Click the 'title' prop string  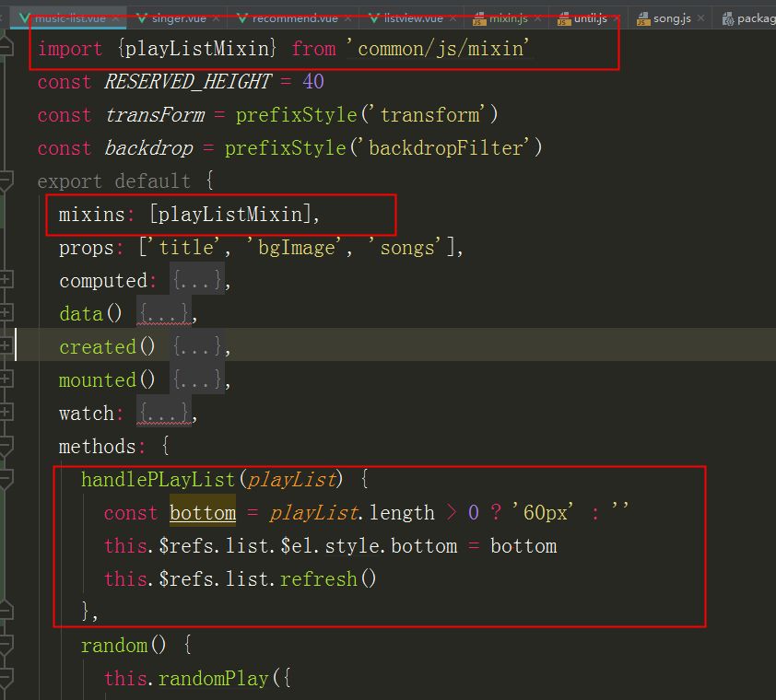point(183,248)
